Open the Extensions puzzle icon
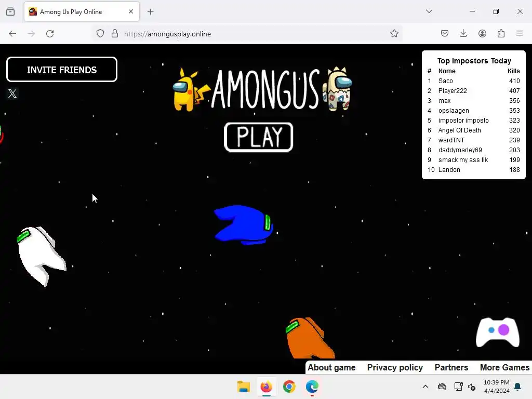This screenshot has height=399, width=532. 501,34
